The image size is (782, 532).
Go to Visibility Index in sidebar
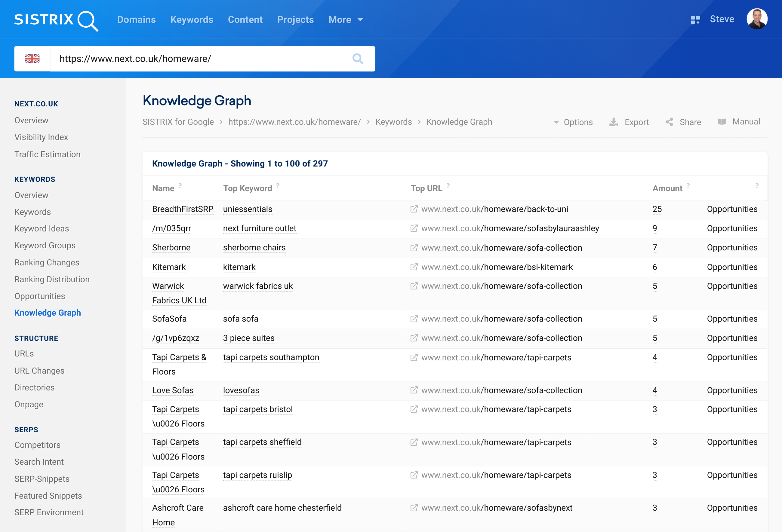[x=41, y=137]
